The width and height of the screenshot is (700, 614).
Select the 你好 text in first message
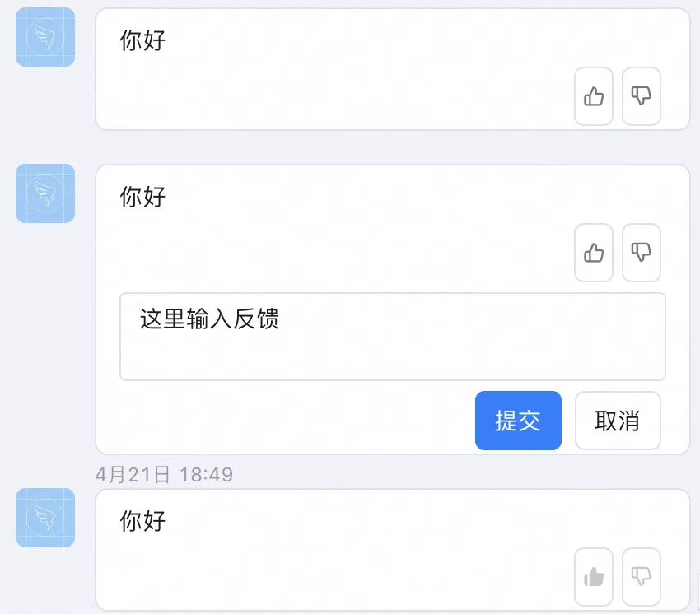click(142, 40)
